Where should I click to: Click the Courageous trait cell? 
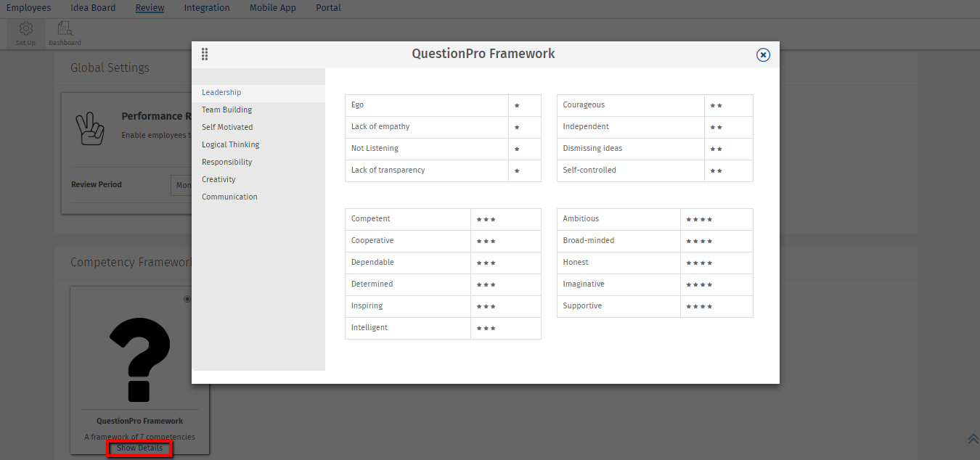(631, 106)
